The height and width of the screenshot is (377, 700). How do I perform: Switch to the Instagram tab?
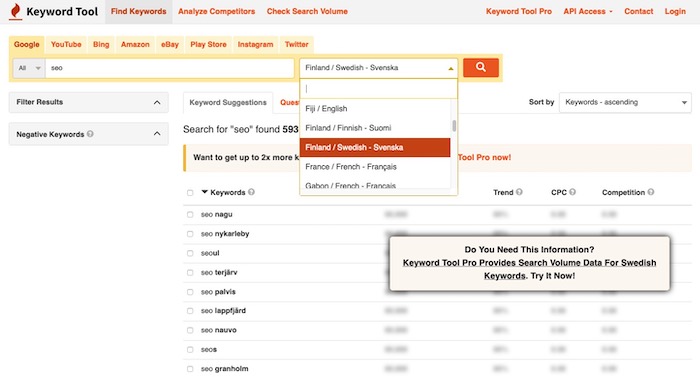pyautogui.click(x=255, y=44)
